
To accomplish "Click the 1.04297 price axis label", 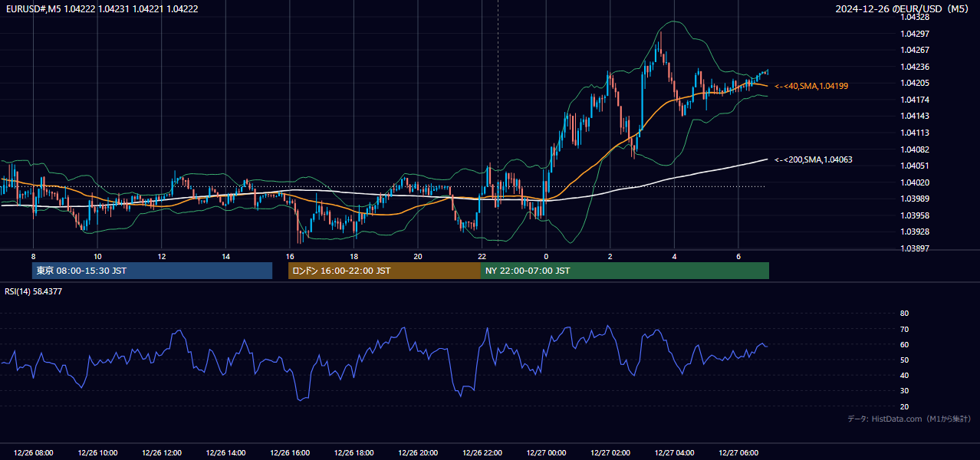I will pyautogui.click(x=914, y=34).
